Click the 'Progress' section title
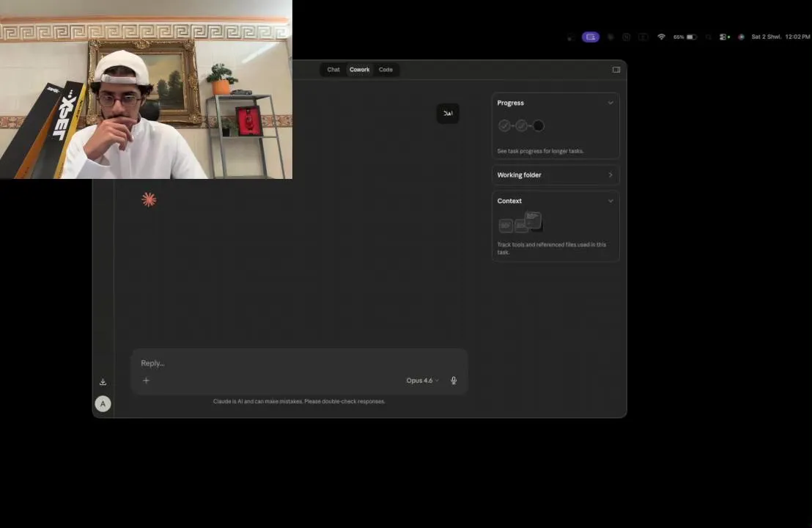The height and width of the screenshot is (528, 812). [x=511, y=103]
